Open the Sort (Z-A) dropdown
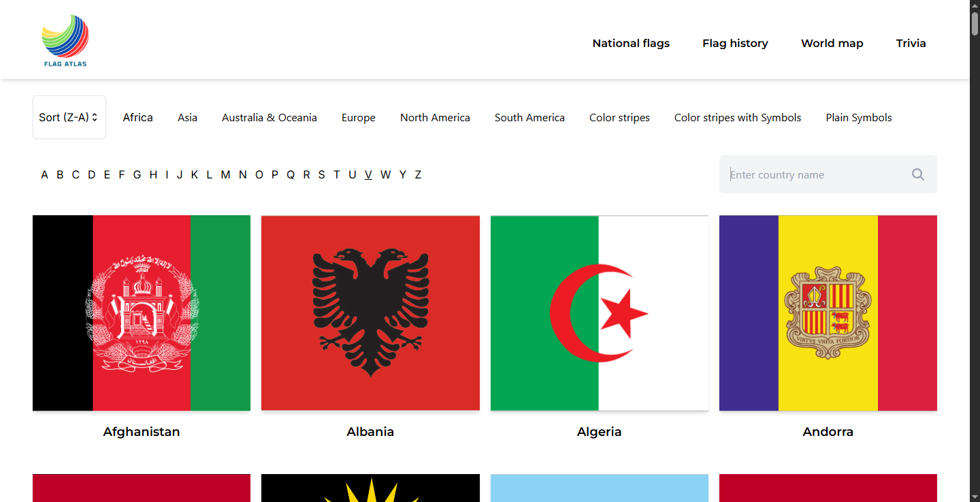The height and width of the screenshot is (502, 980). coord(69,117)
